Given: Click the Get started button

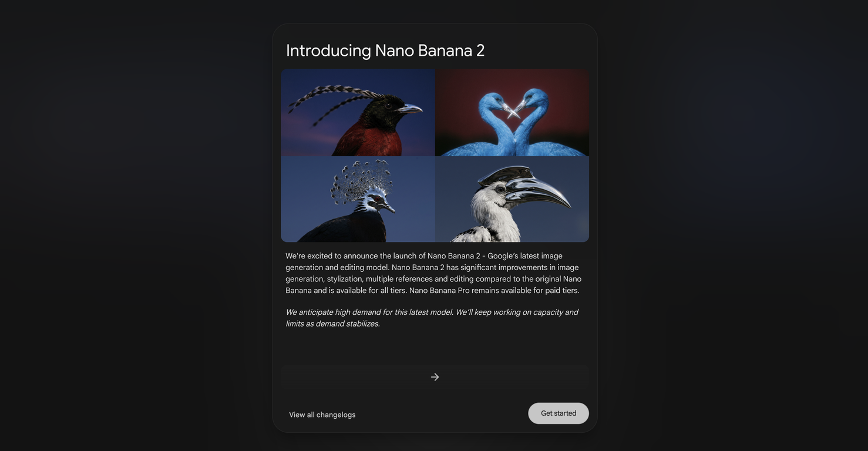Looking at the screenshot, I should coord(559,413).
